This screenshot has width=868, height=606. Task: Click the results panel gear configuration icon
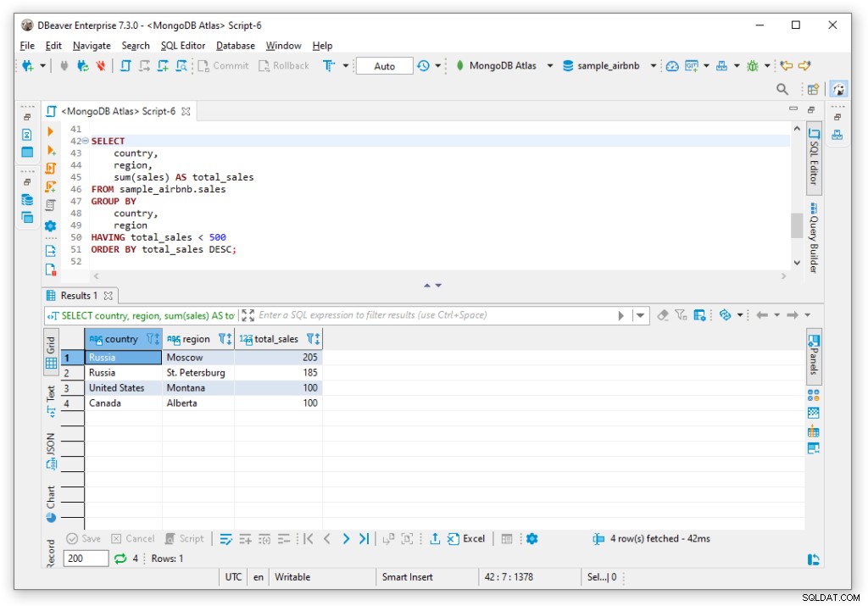[x=532, y=538]
